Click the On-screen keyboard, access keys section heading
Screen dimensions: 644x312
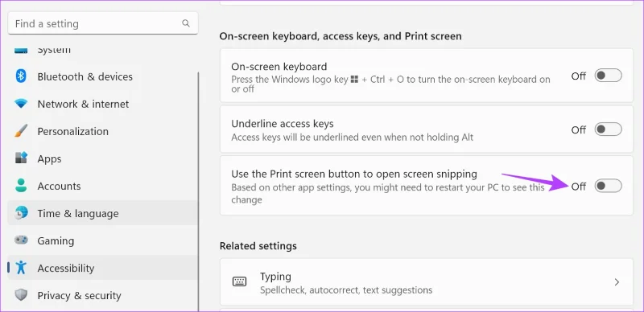(x=341, y=36)
